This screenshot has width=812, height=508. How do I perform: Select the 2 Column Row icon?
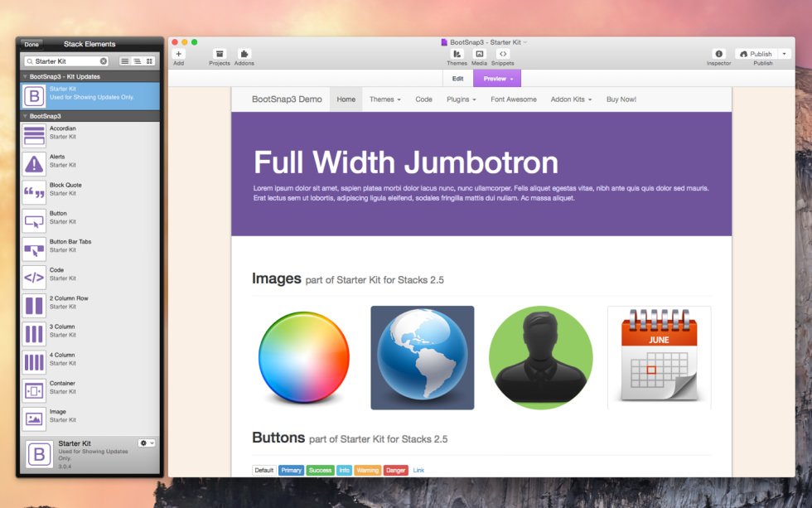(x=34, y=306)
